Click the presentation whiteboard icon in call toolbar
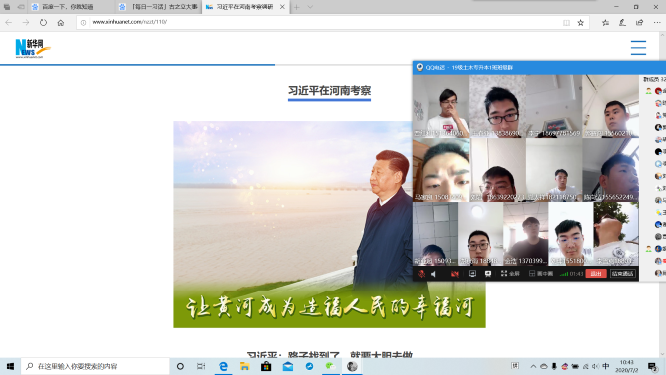Screen dimensions: 666x375 (488, 274)
